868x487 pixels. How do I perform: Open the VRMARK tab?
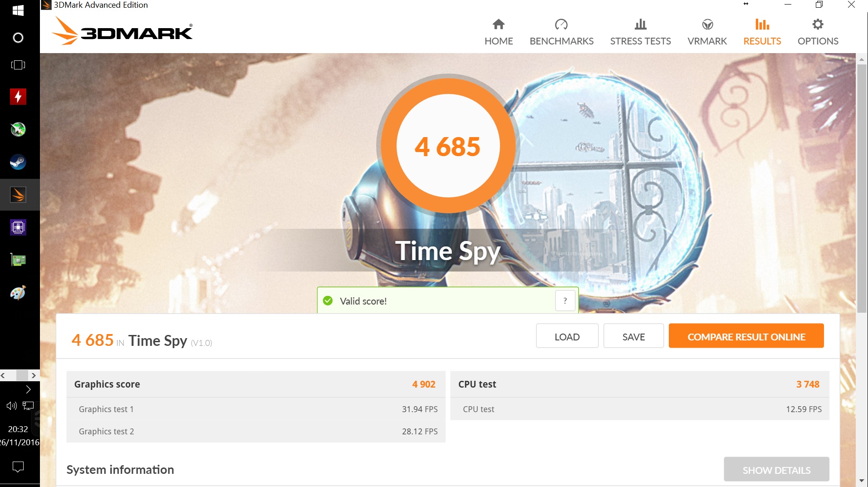(x=707, y=32)
